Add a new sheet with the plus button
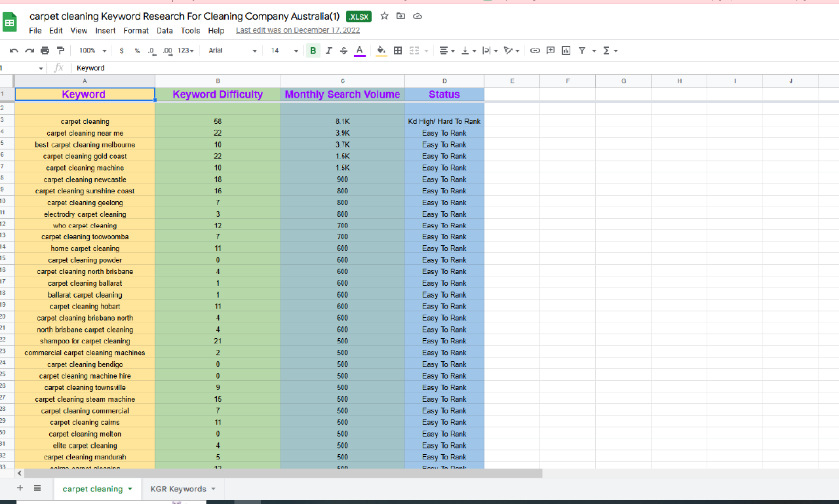The image size is (839, 504). pyautogui.click(x=20, y=488)
